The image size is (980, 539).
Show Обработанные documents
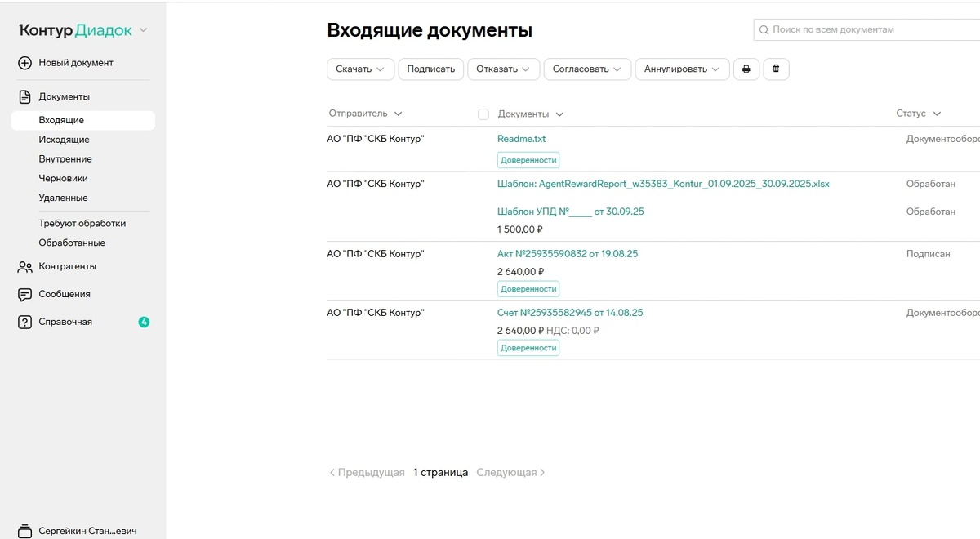[x=72, y=243]
